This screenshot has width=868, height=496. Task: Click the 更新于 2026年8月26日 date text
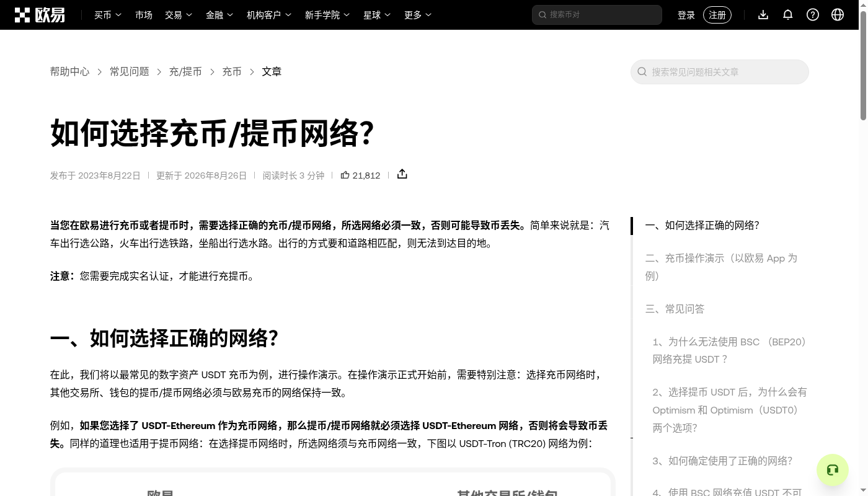[x=201, y=175]
